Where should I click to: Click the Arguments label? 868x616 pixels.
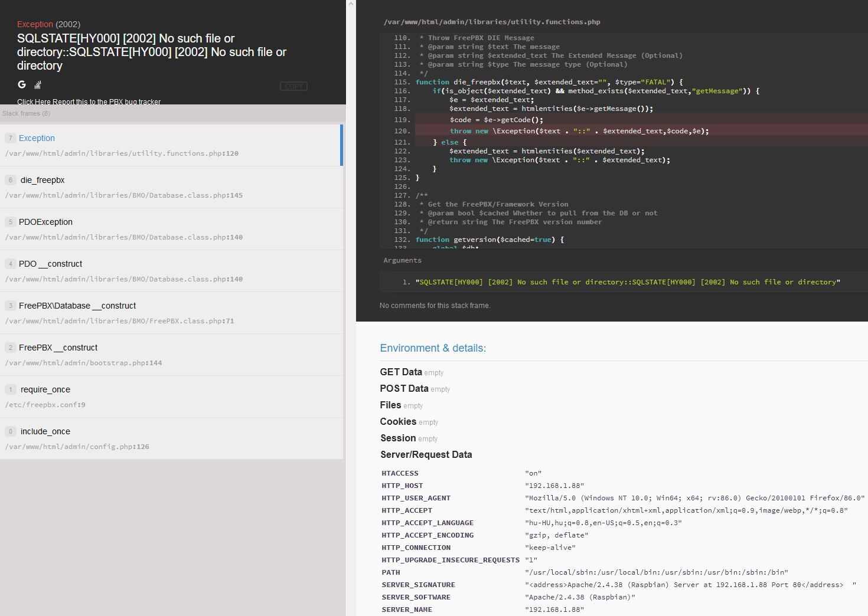(x=402, y=260)
